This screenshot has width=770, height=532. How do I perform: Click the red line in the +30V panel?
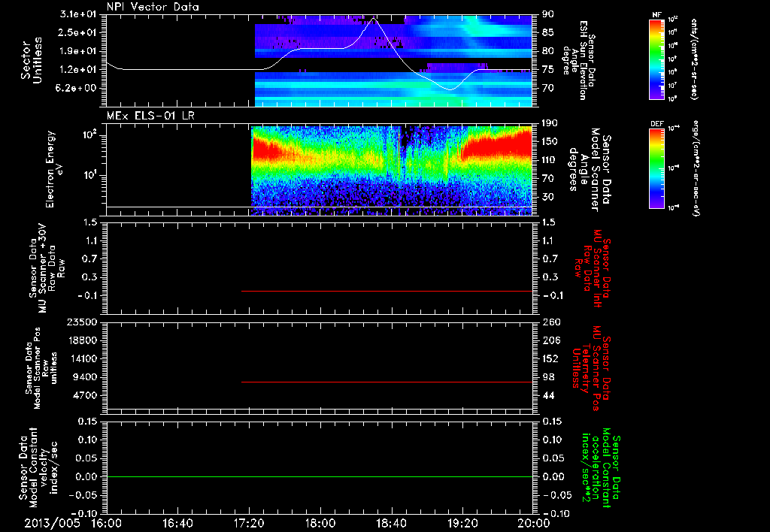click(x=387, y=291)
